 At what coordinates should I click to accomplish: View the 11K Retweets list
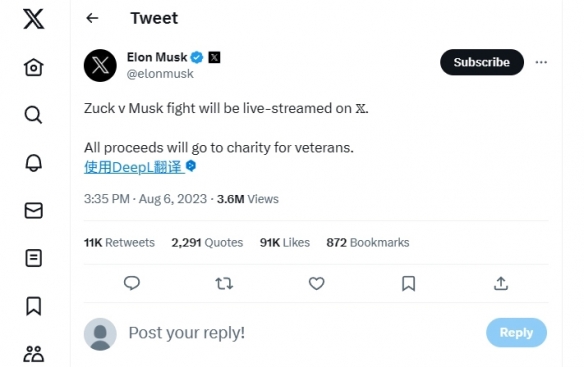point(119,243)
